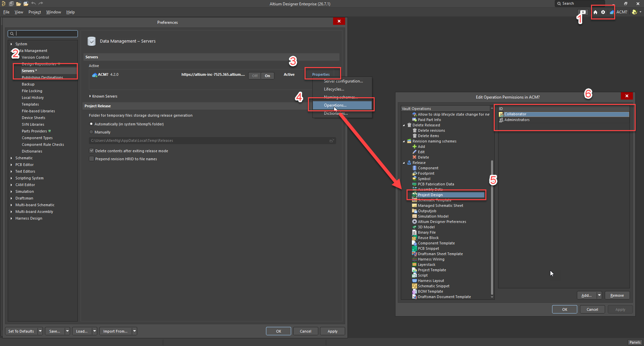Click the Altium Designer Preferences gear icon
644x346 pixels.
point(415,222)
